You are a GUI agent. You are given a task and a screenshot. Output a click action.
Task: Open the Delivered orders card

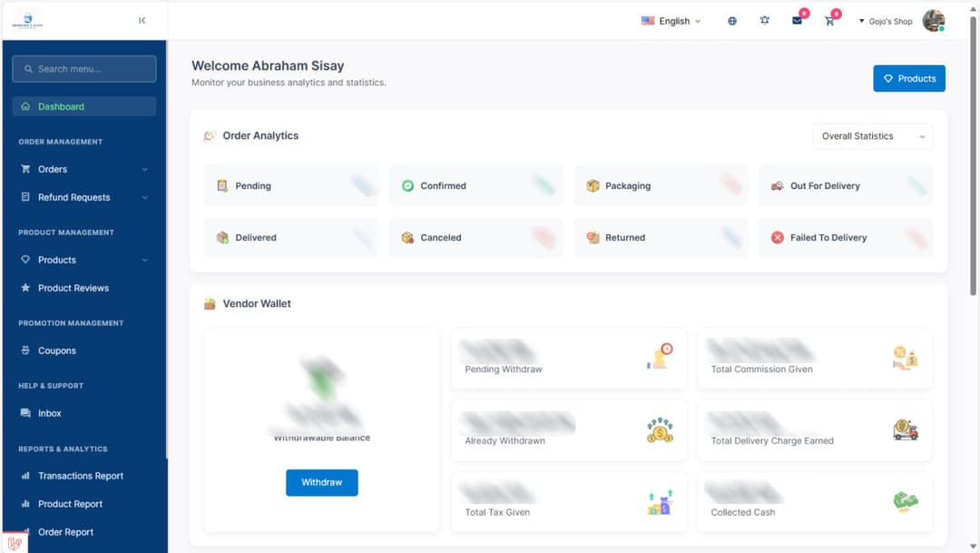coord(291,237)
